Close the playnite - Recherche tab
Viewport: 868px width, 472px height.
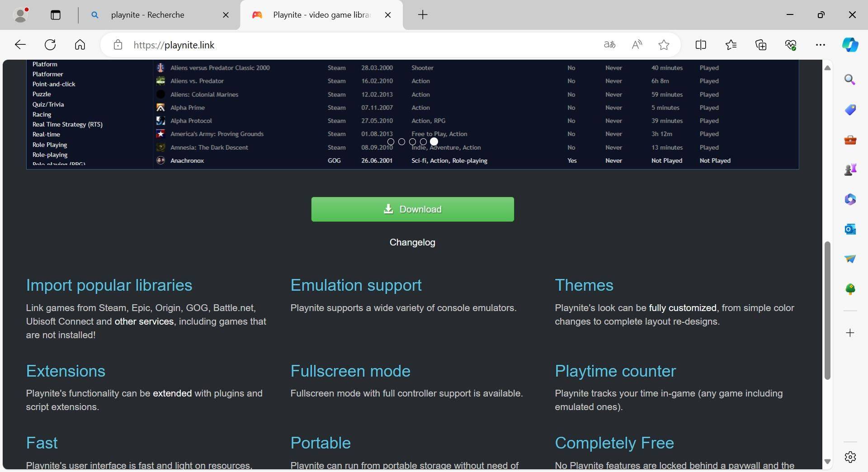pyautogui.click(x=226, y=15)
